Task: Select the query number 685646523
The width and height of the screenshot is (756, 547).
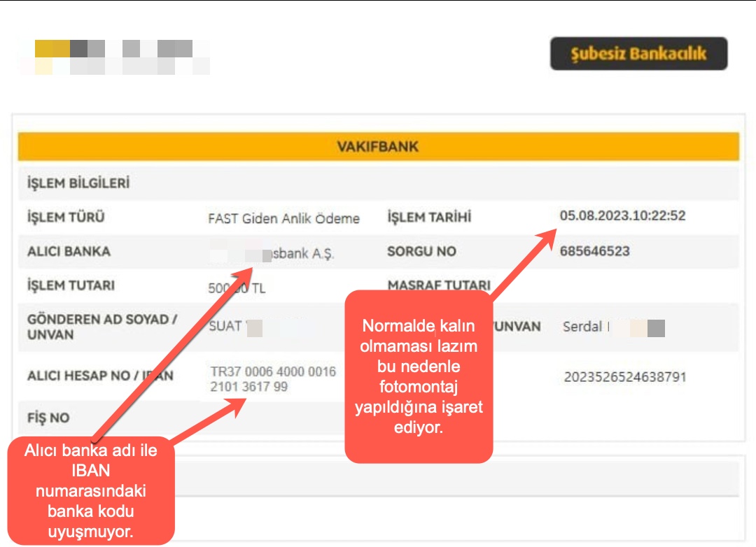Action: (594, 251)
